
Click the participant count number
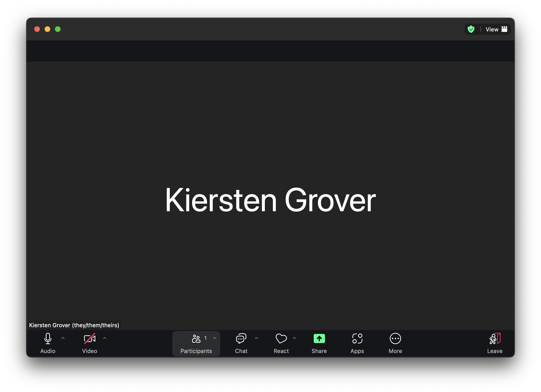coord(205,338)
